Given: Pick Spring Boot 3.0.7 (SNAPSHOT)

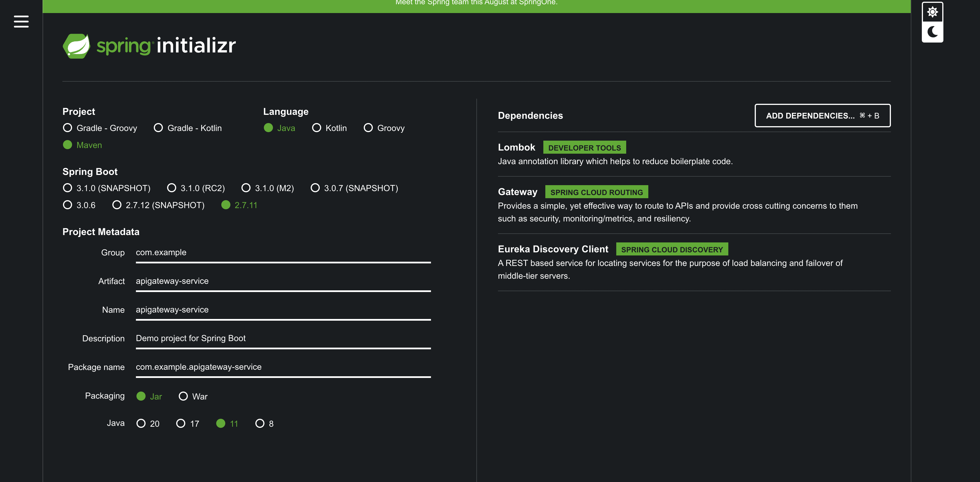Looking at the screenshot, I should [x=354, y=188].
